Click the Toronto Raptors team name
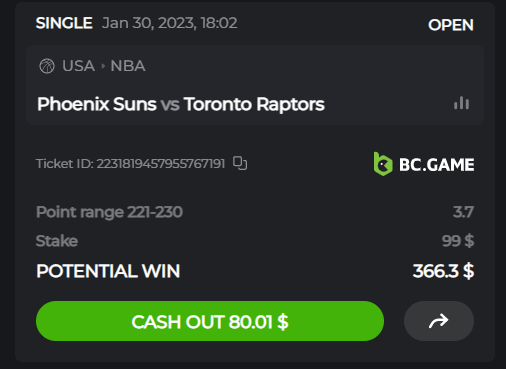 [254, 104]
